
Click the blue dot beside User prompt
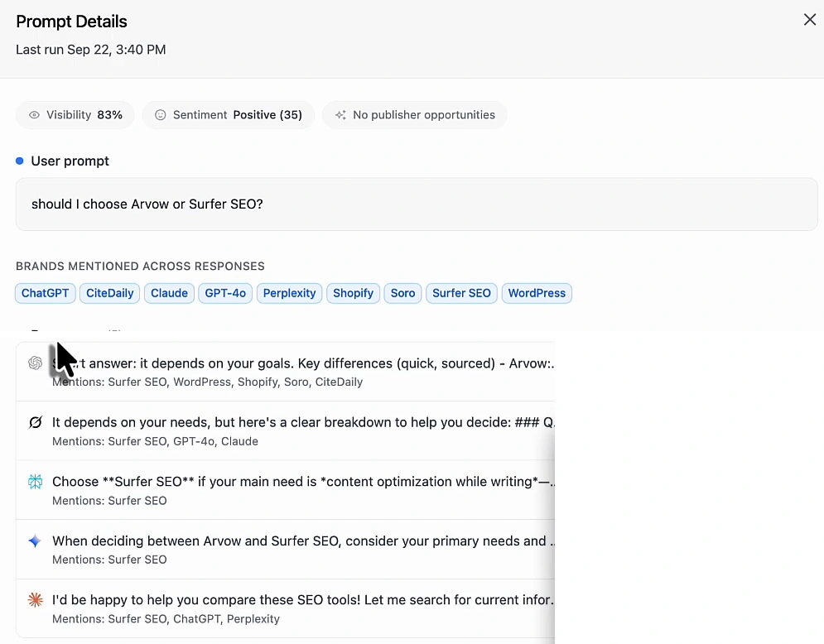coord(19,161)
